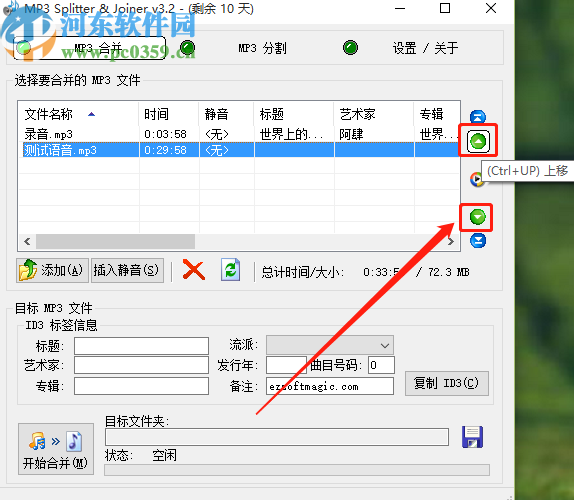The height and width of the screenshot is (500, 574).
Task: Click the 阿肆 artist cell
Action: coord(351,134)
